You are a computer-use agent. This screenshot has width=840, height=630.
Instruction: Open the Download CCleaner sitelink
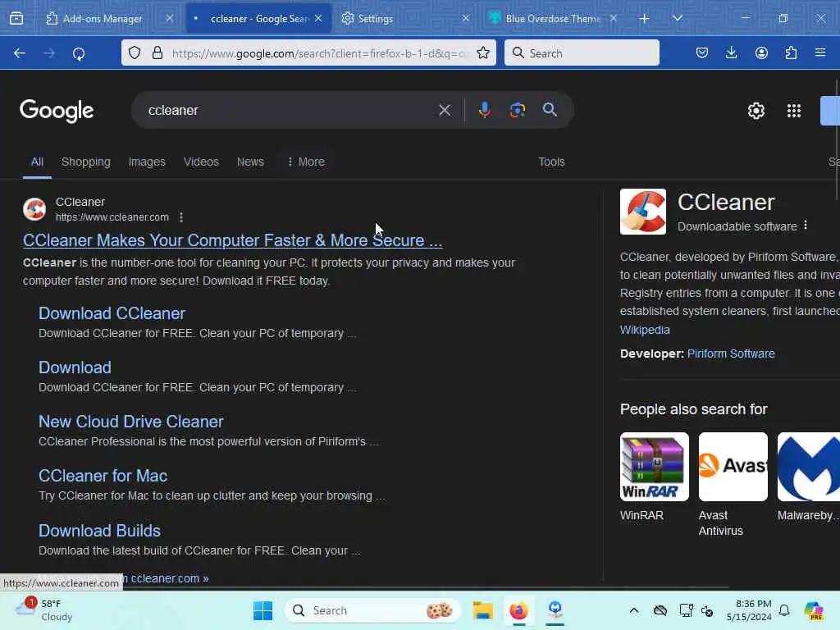coord(112,313)
